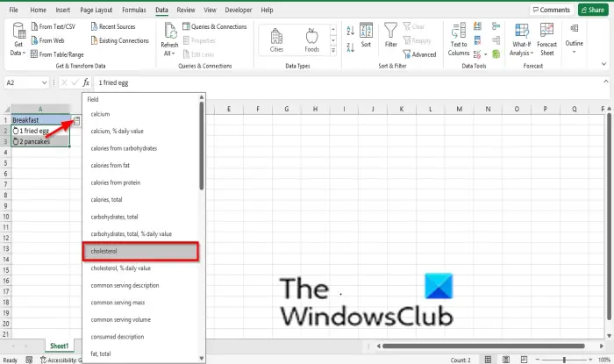Adjust the zoom slider

tap(564, 360)
